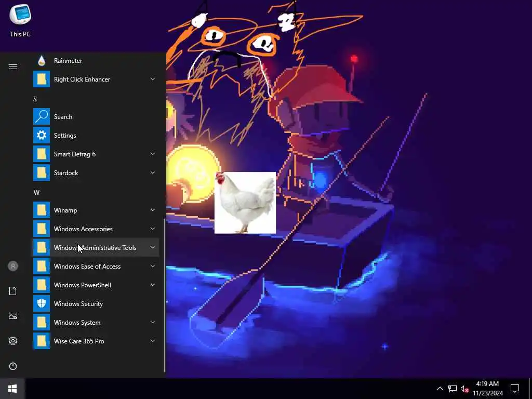532x399 pixels.
Task: Open the Settings gear tile in the app list
Action: pos(42,136)
